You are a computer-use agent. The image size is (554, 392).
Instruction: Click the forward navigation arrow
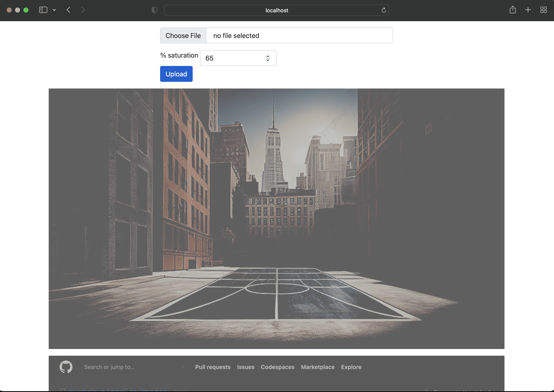(x=83, y=10)
